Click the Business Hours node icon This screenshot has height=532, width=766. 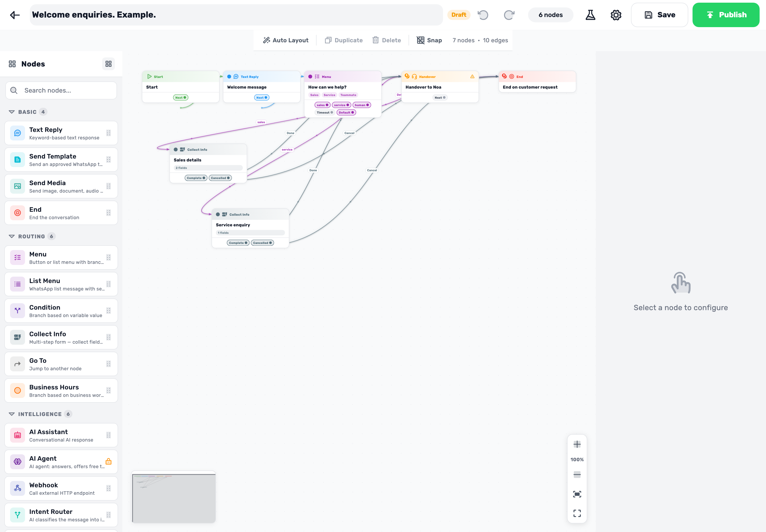coord(18,390)
